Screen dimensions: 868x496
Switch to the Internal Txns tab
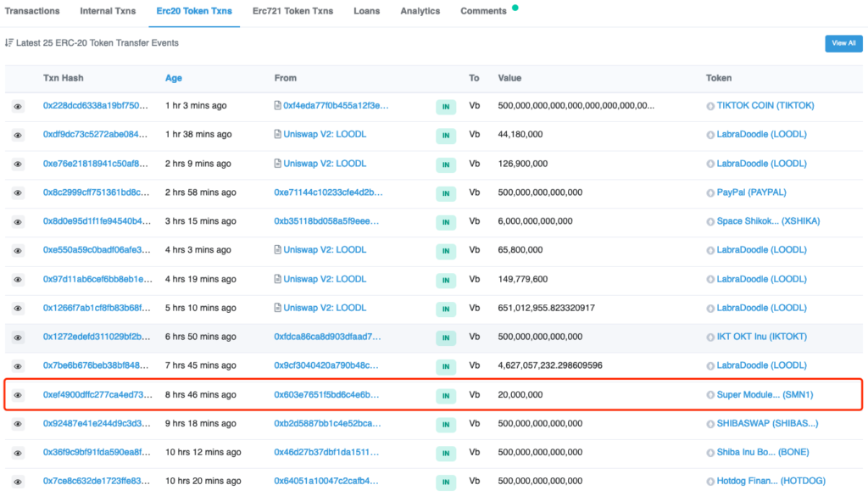point(108,11)
